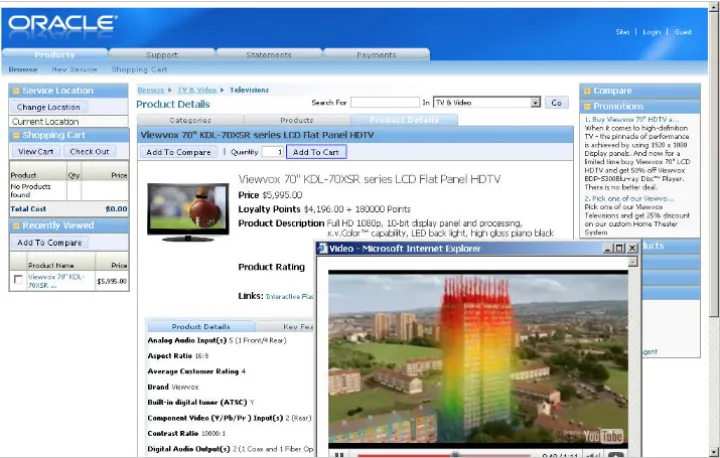Collapse the Service Location panel icon
This screenshot has width=720, height=458.
(16, 91)
